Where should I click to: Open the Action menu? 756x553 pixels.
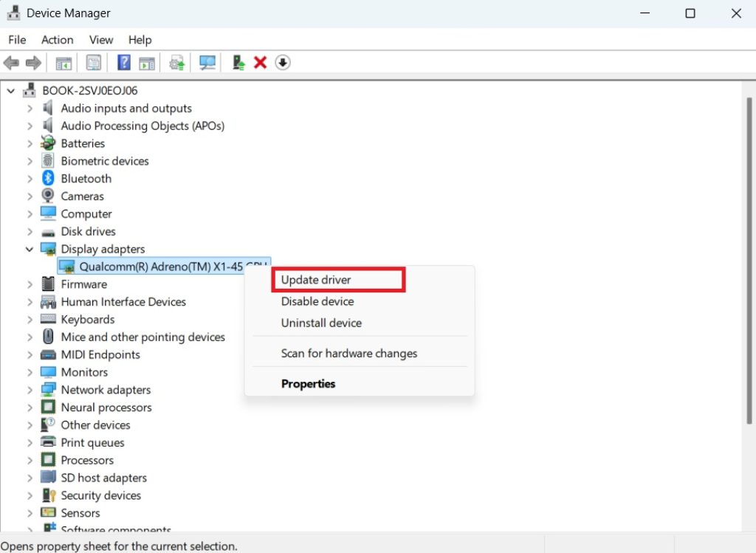[58, 40]
